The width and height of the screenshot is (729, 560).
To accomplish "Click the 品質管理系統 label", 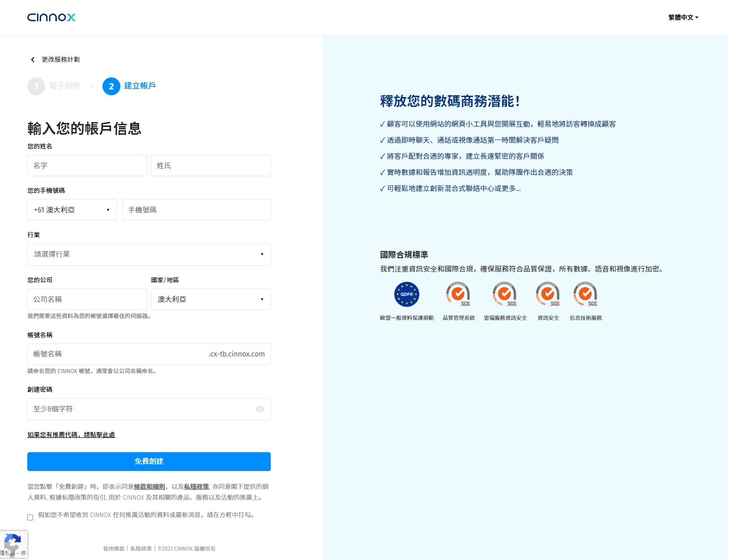I will click(x=459, y=318).
